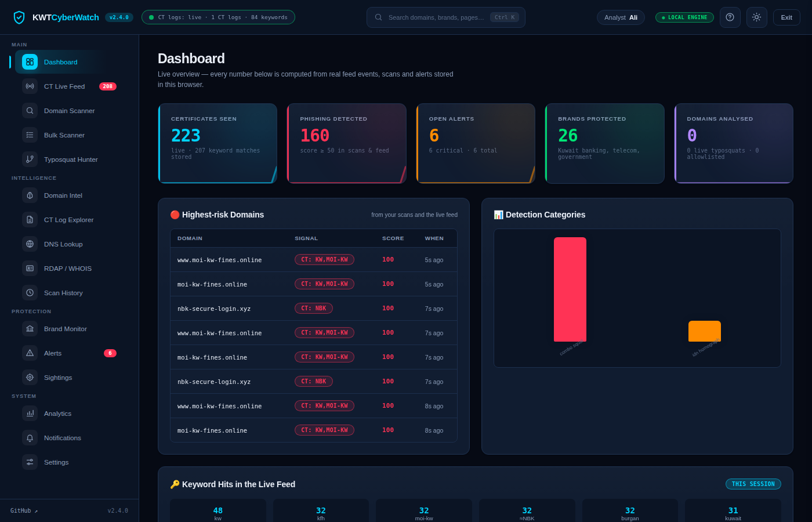
Task: Click THIS SESSION badge in Keyword Hits
Action: 753,484
